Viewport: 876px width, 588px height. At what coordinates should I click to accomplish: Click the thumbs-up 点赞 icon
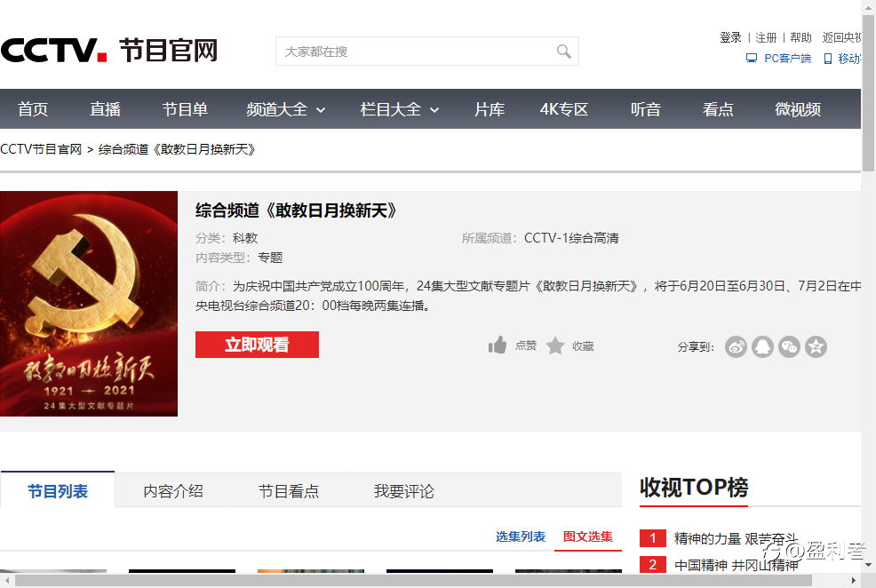point(498,346)
